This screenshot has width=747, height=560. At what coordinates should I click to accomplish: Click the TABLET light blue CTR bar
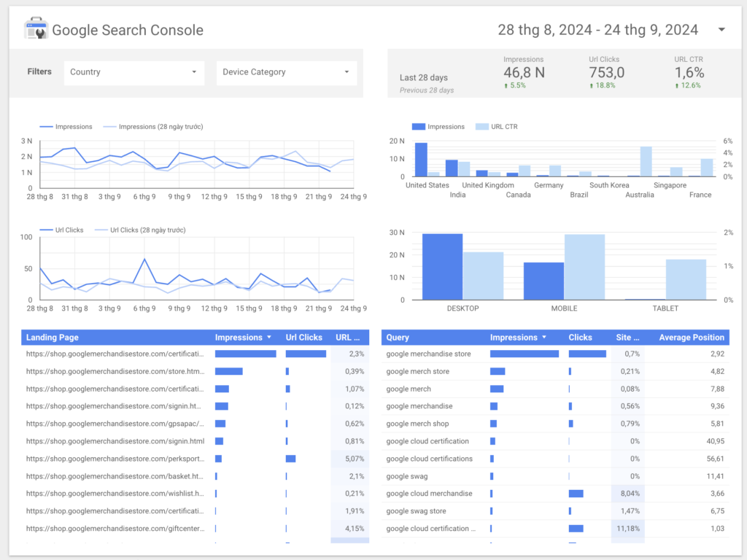coord(686,279)
